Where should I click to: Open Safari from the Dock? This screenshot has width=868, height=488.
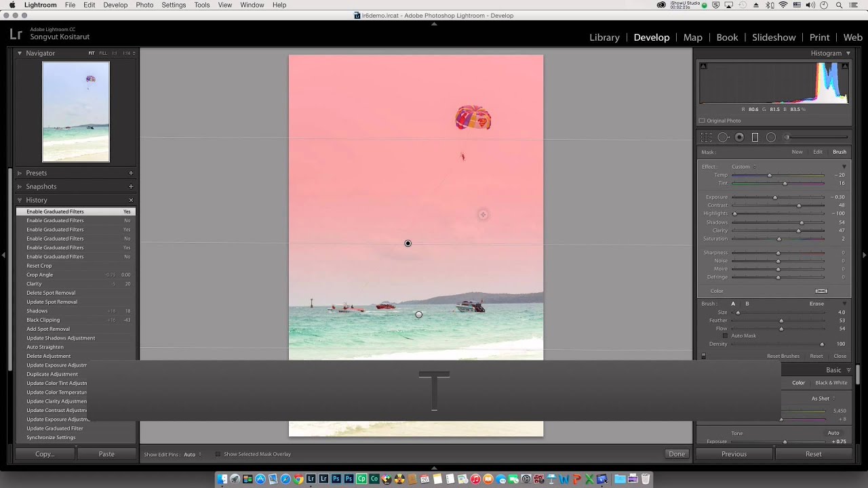285,479
